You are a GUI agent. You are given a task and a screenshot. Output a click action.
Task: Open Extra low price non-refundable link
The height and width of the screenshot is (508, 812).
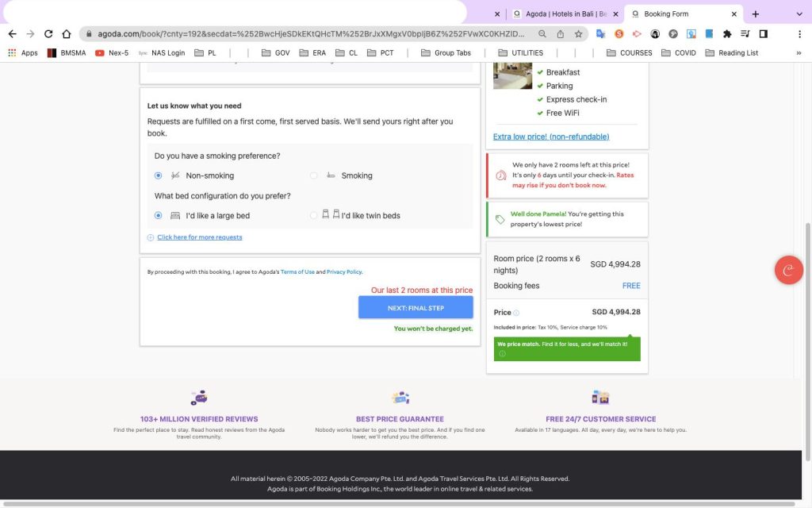click(551, 137)
